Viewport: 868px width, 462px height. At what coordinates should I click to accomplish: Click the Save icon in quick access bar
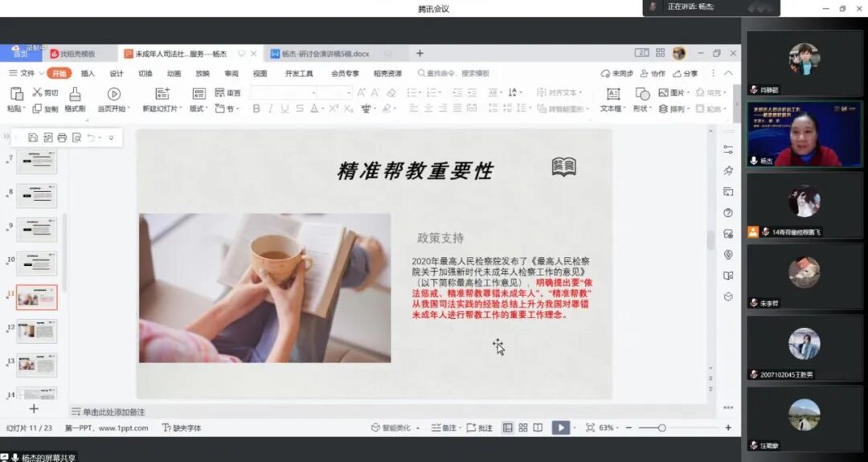[33, 137]
